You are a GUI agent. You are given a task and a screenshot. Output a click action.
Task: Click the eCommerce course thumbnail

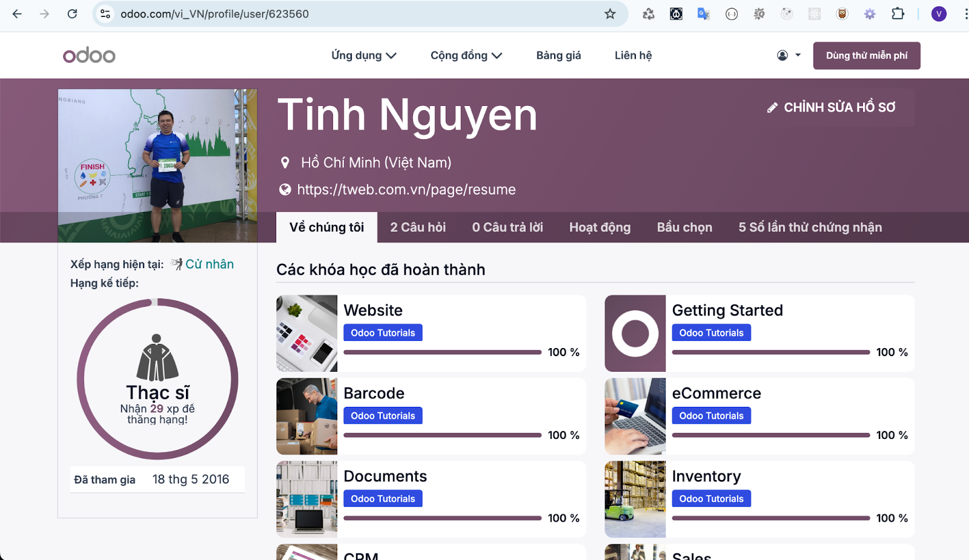[x=635, y=416]
